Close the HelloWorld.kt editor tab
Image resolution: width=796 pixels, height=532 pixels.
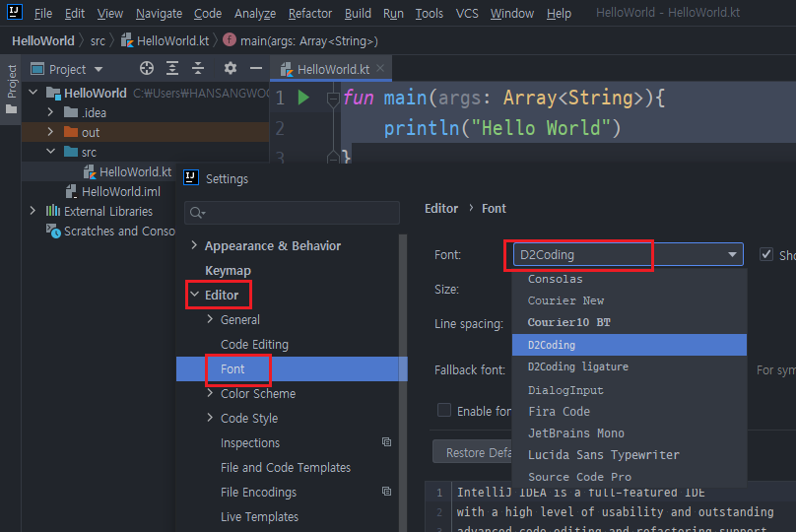tap(380, 68)
